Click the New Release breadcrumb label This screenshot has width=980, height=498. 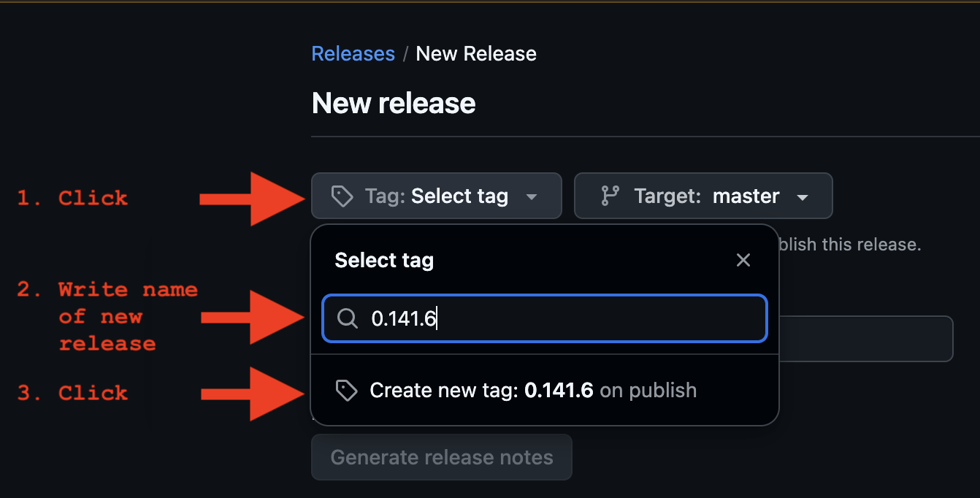pyautogui.click(x=475, y=53)
